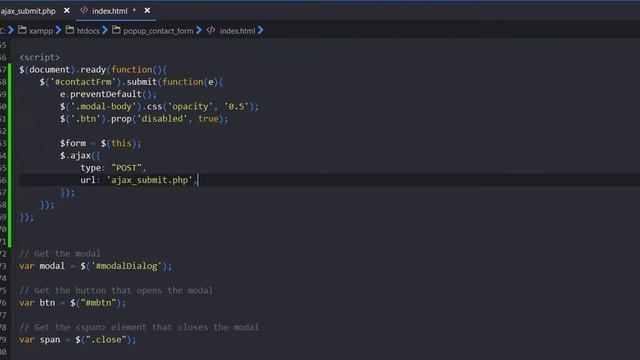Click the $form variable name
The image size is (640, 360).
pos(73,143)
